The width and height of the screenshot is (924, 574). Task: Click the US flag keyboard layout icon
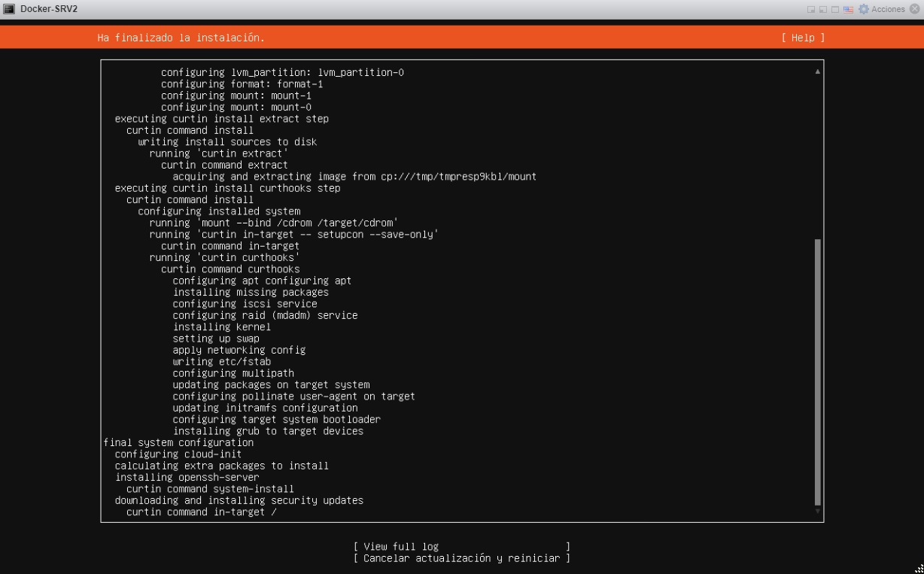(x=848, y=9)
